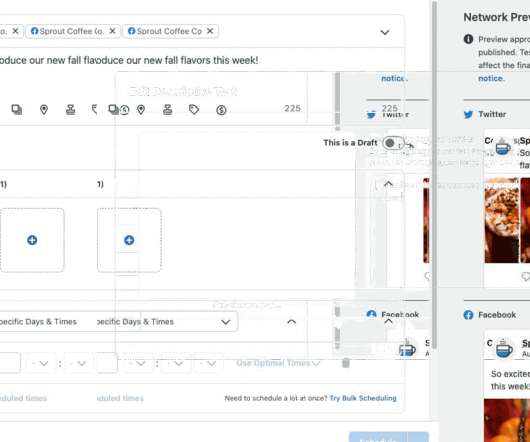This screenshot has height=442, width=530.
Task: Open the split arrow beside the Schedule button
Action: pyautogui.click(x=418, y=437)
